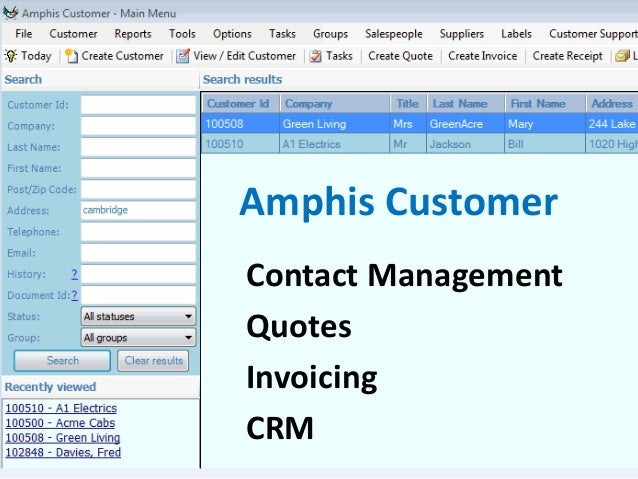Focus the Telephone search field
The width and height of the screenshot is (638, 479).
[138, 232]
